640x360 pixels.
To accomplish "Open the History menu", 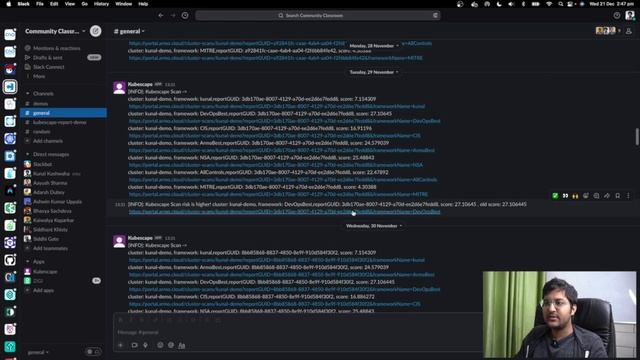I will (x=101, y=4).
